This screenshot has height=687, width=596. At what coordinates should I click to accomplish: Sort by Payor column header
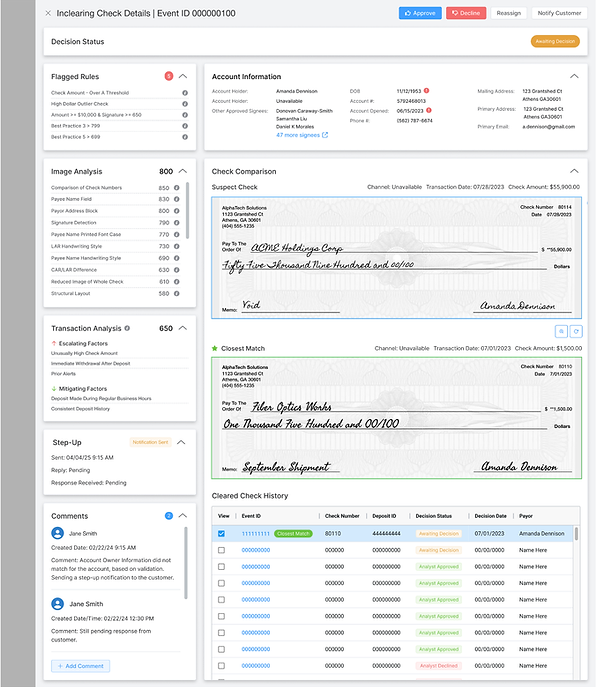(x=525, y=516)
